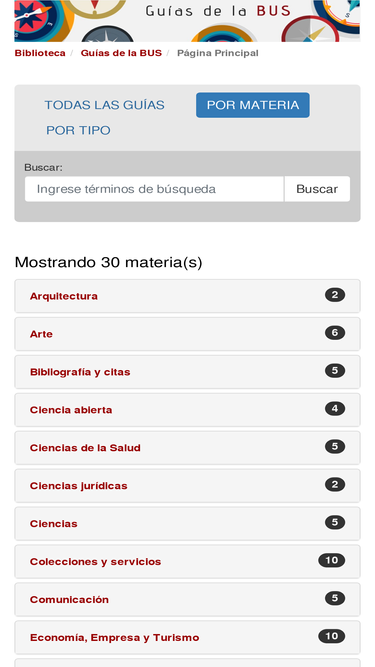Screen dimensions: 375x667
Task: Expand the Arte subject row
Action: tap(188, 334)
